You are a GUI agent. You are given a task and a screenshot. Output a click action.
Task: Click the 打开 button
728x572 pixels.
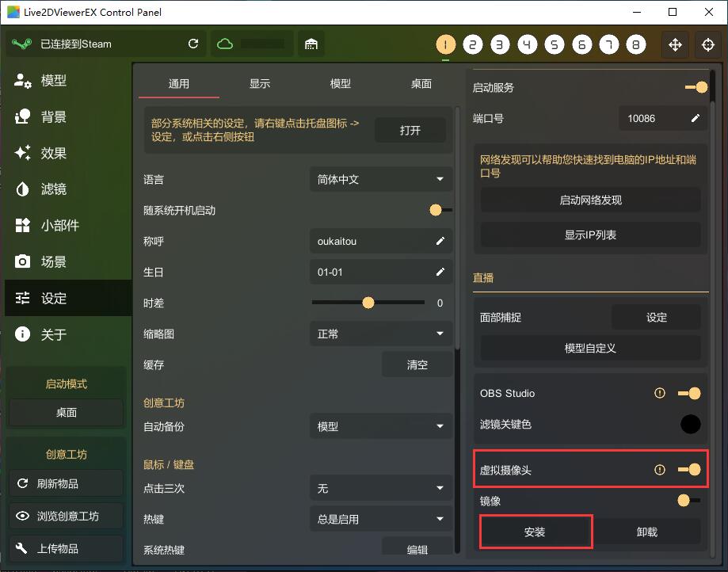(410, 131)
